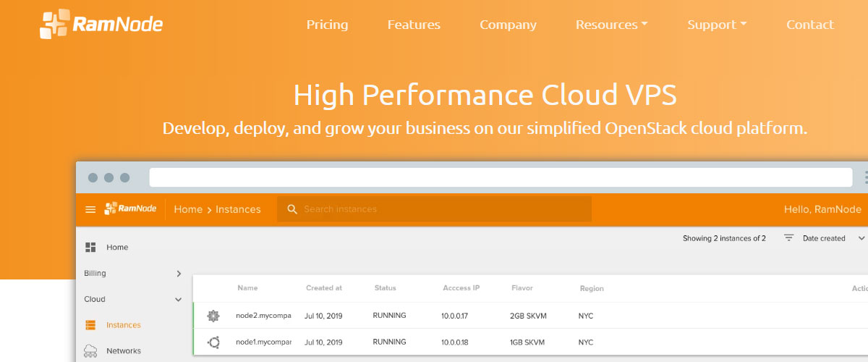Click the sort lines icon beside Date created

789,238
